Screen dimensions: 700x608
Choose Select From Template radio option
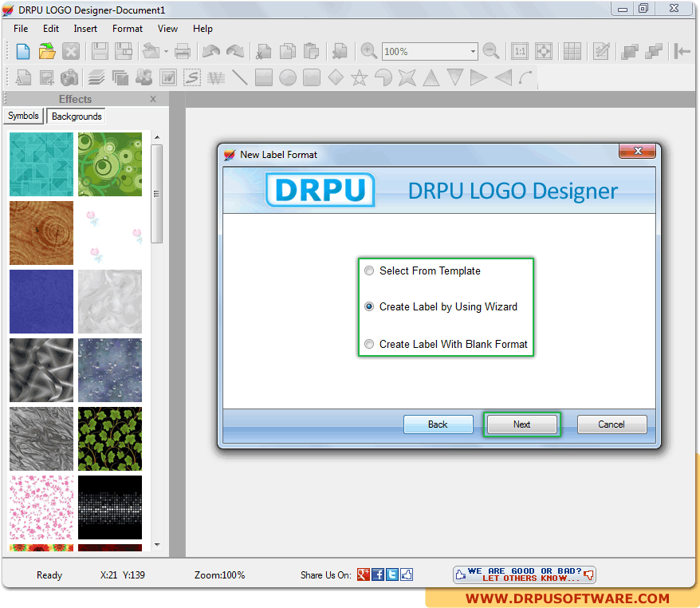(423, 270)
